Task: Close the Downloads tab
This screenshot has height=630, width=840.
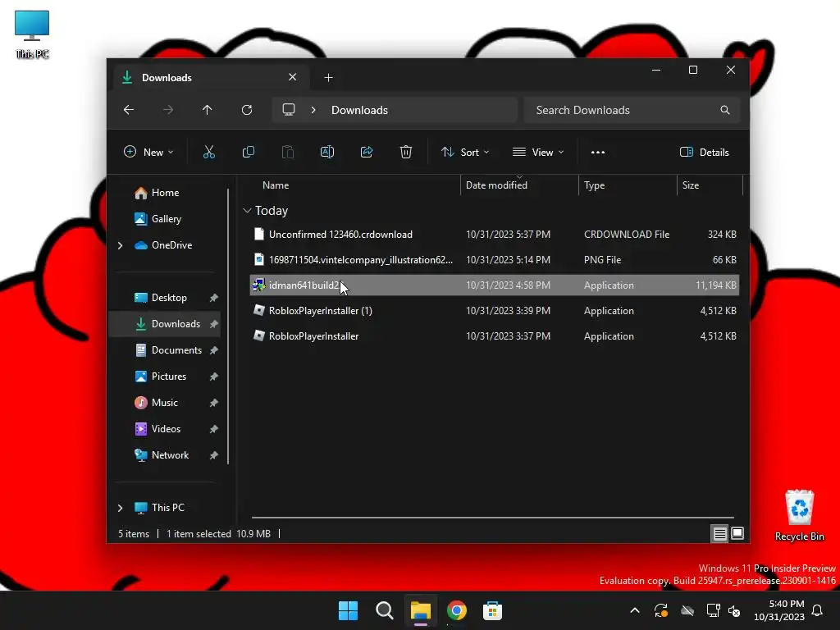Action: click(x=293, y=77)
